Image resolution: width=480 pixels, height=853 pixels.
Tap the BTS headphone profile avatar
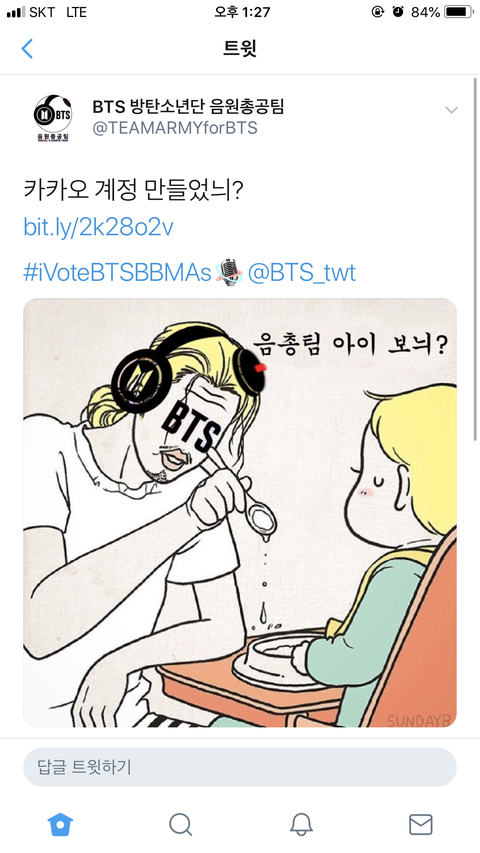coord(53,118)
